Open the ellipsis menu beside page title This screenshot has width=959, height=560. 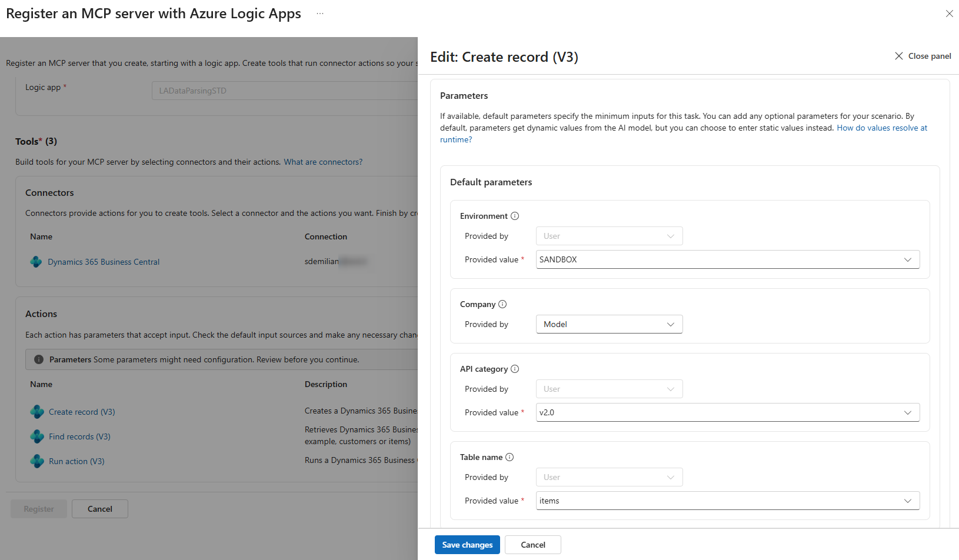tap(320, 14)
